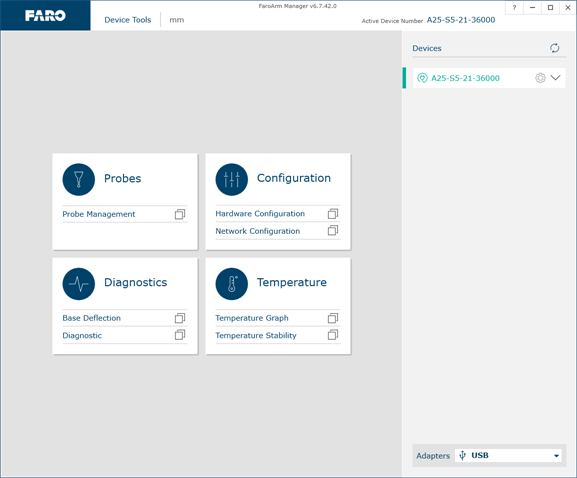
Task: Click the Temperature thermometer icon
Action: [231, 284]
